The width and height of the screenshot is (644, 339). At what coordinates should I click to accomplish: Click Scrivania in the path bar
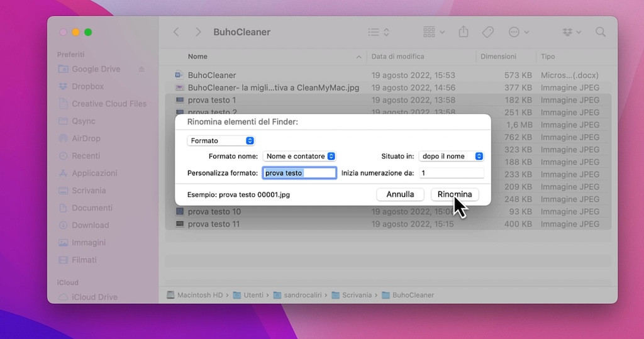(x=352, y=295)
